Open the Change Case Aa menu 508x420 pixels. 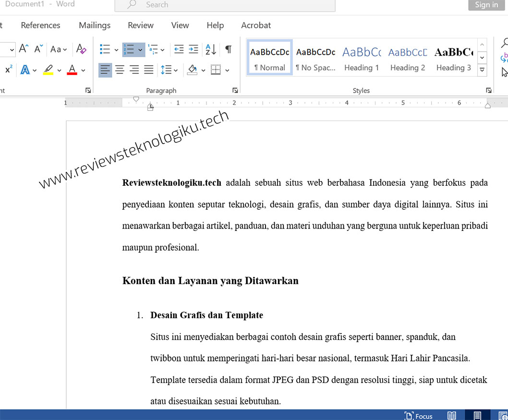click(x=59, y=49)
